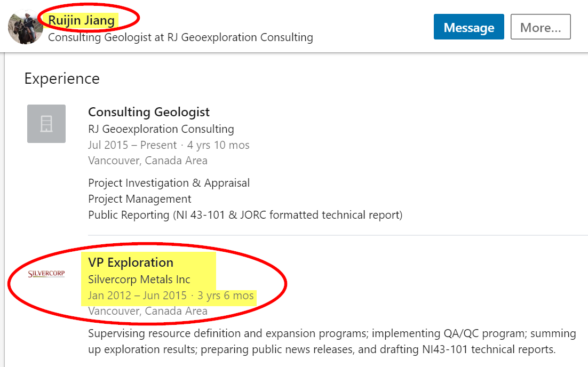Click the gray building placeholder company icon
Viewport: 588px width, 367px height.
[46, 124]
